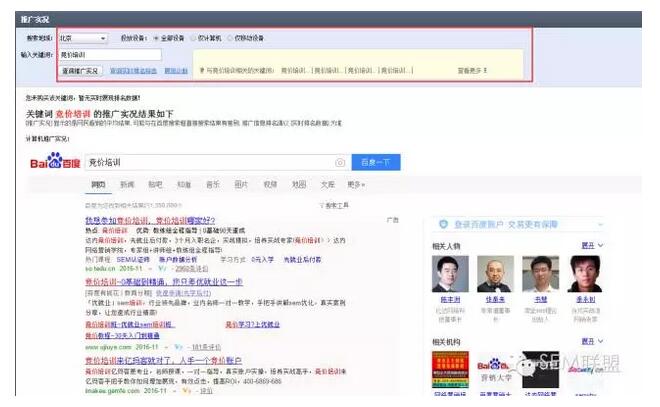Open fourth related person photo

tap(585, 274)
